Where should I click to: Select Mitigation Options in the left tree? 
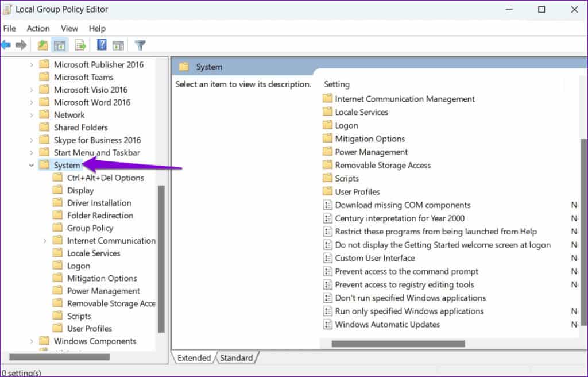pyautogui.click(x=102, y=278)
